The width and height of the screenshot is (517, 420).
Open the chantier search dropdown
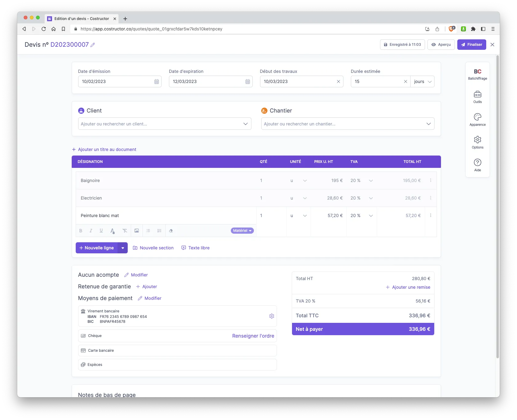pyautogui.click(x=347, y=124)
